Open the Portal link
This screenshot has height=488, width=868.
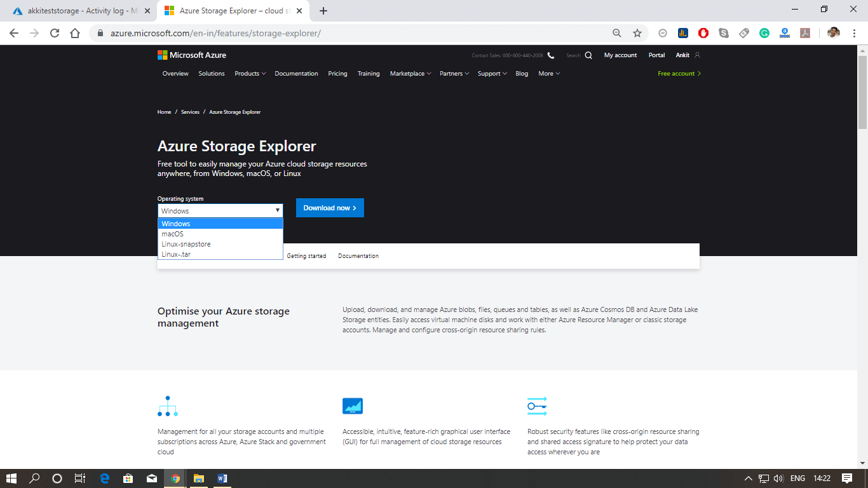pos(656,55)
